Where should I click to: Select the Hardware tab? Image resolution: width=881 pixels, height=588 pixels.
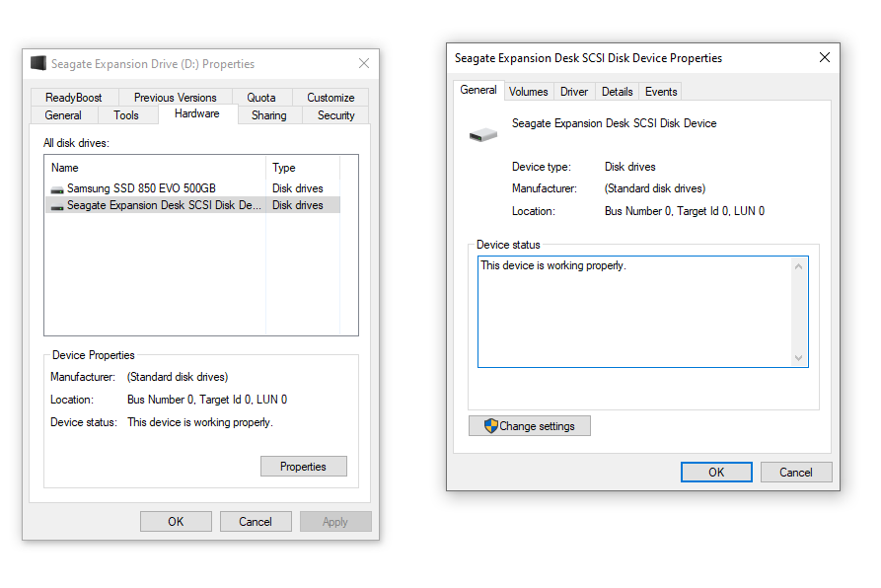click(197, 113)
